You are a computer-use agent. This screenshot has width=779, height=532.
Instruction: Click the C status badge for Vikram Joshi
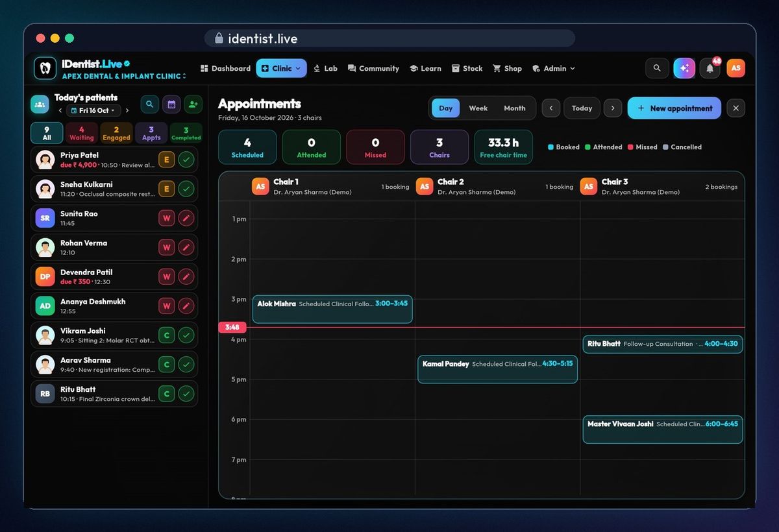[166, 335]
